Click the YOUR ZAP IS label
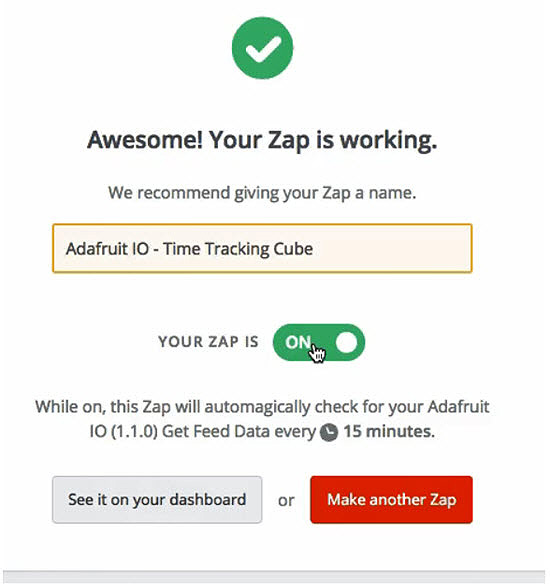The width and height of the screenshot is (550, 588). (208, 342)
